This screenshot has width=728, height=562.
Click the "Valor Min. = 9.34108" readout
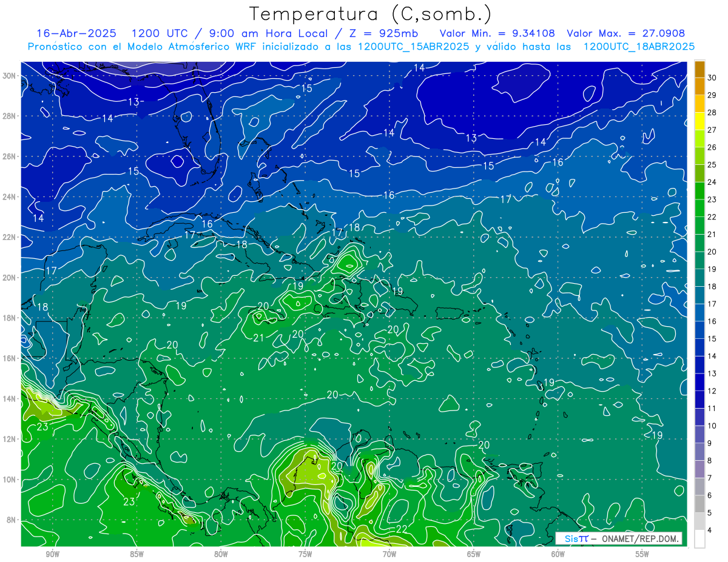coord(497,33)
